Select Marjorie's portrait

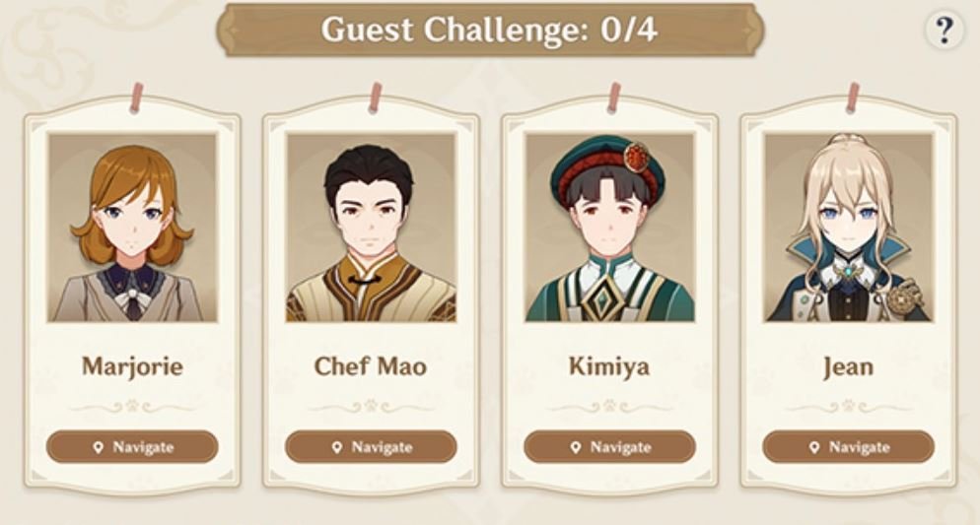tap(132, 228)
